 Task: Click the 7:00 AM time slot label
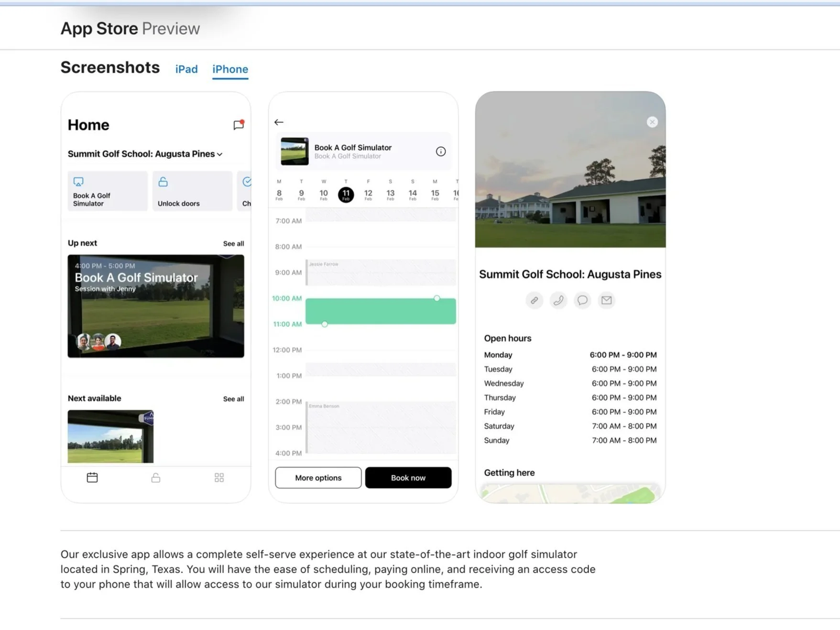(x=289, y=221)
